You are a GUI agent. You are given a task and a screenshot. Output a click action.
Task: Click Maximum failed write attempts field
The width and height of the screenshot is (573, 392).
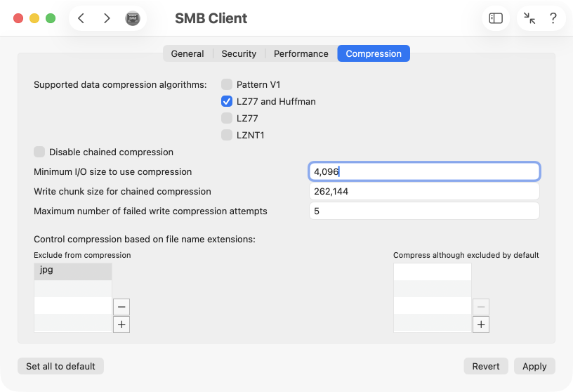(424, 211)
